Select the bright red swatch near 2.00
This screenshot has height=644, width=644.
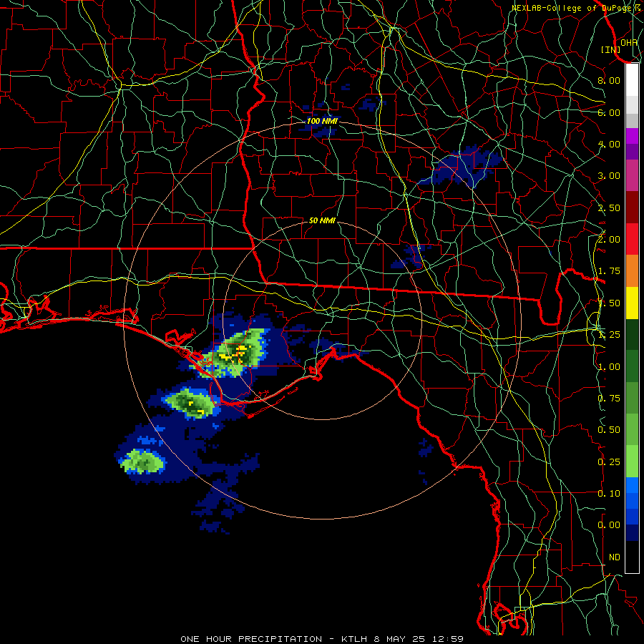632,239
